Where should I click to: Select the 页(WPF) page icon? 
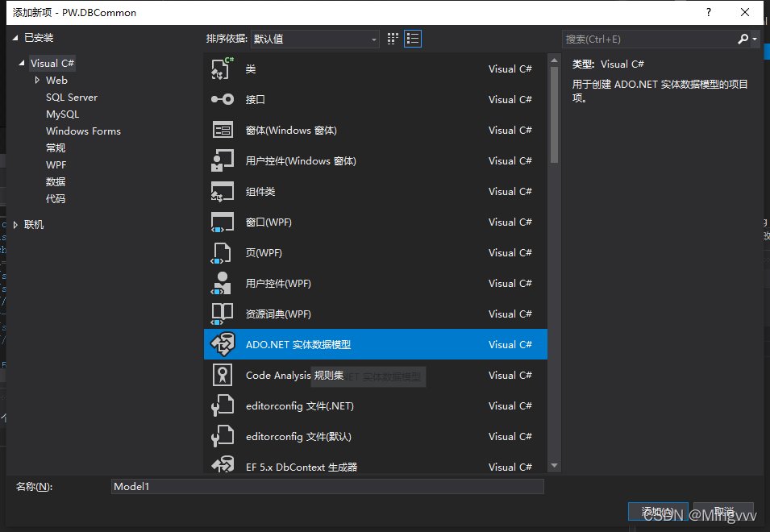click(221, 253)
